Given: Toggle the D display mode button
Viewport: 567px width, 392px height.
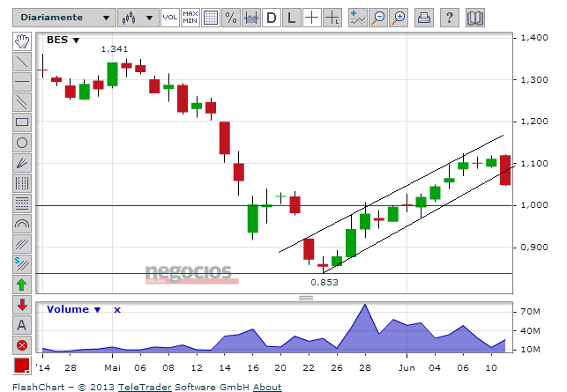Looking at the screenshot, I should pos(272,18).
